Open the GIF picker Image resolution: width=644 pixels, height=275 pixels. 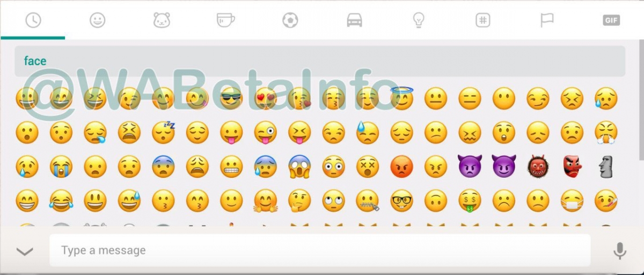[x=611, y=20]
